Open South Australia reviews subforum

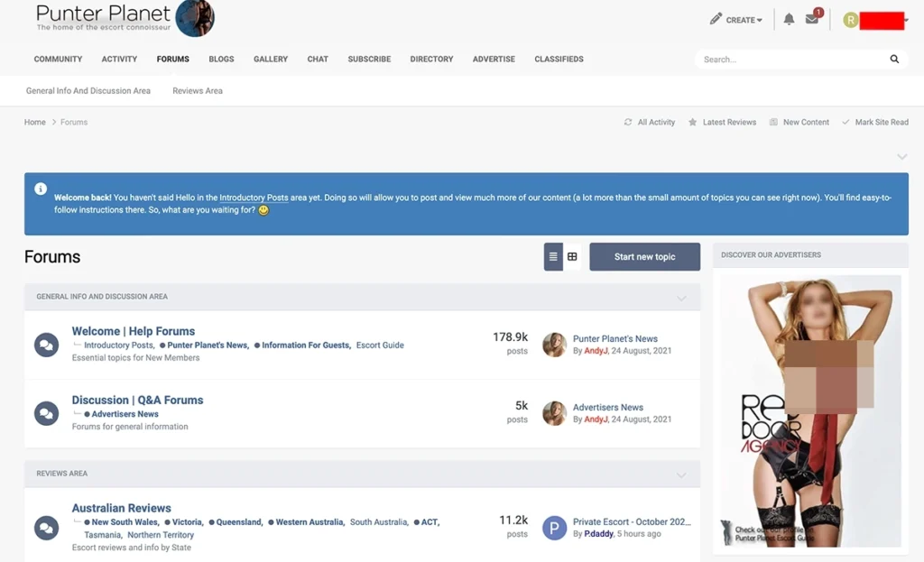pos(378,522)
